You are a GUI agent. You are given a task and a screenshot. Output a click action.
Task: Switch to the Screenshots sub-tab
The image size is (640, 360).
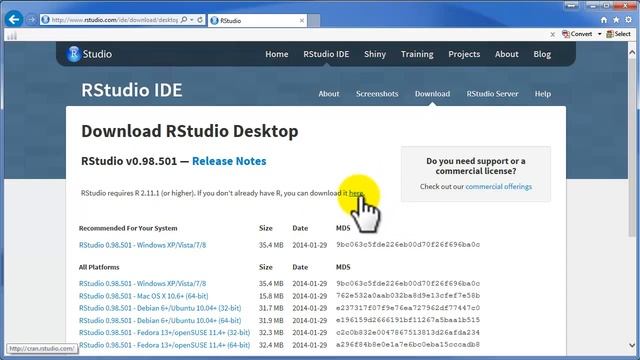pyautogui.click(x=377, y=93)
